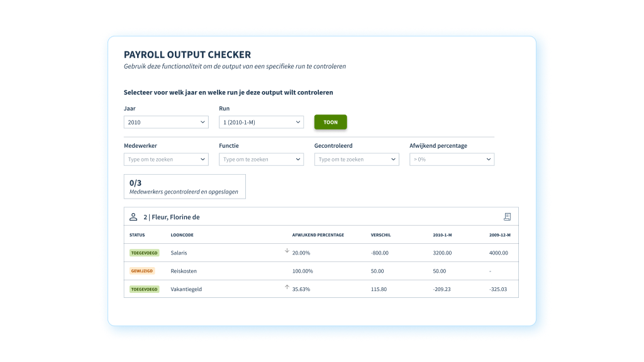The width and height of the screenshot is (644, 362).
Task: Open the Functie search dropdown
Action: pyautogui.click(x=261, y=159)
